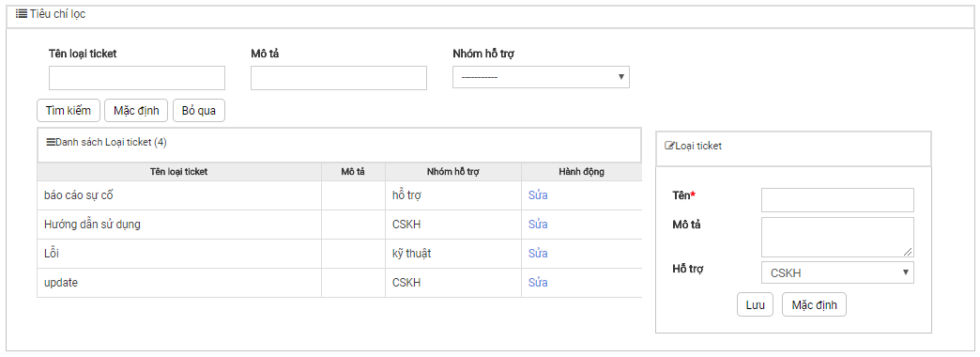Click the Nhóm hỗ trợ column header
Viewport: 980px width, 357px height.
(453, 172)
